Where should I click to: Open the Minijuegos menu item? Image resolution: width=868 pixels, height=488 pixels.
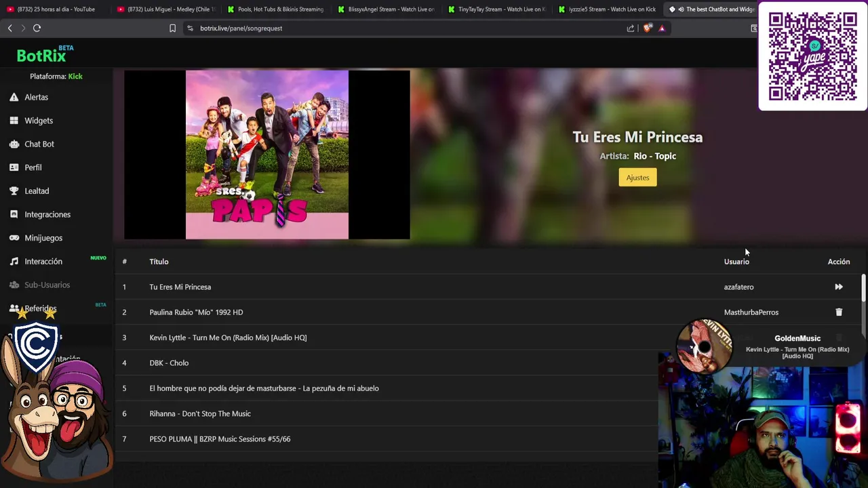point(43,238)
